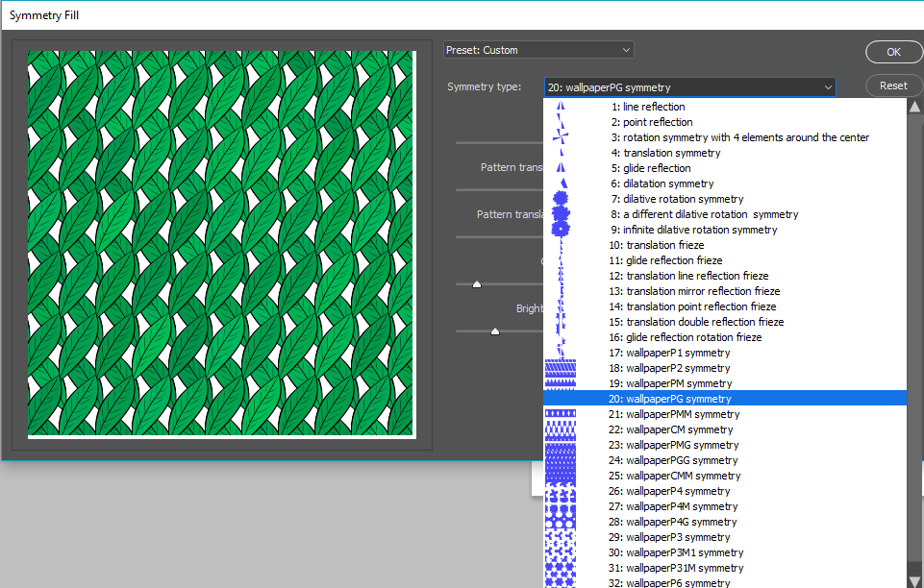Screen dimensions: 924x588
Task: Click the wallpaperP4 pattern icon
Action: click(560, 491)
